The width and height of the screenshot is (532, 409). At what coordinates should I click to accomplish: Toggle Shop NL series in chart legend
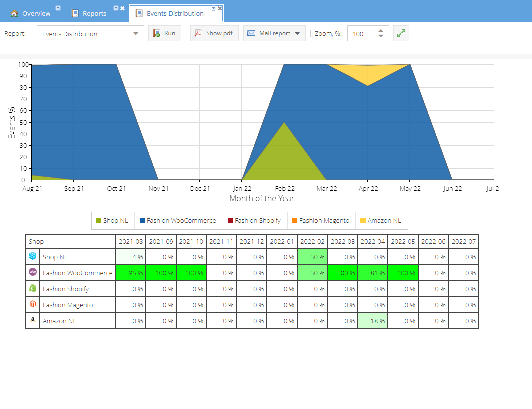[x=112, y=220]
